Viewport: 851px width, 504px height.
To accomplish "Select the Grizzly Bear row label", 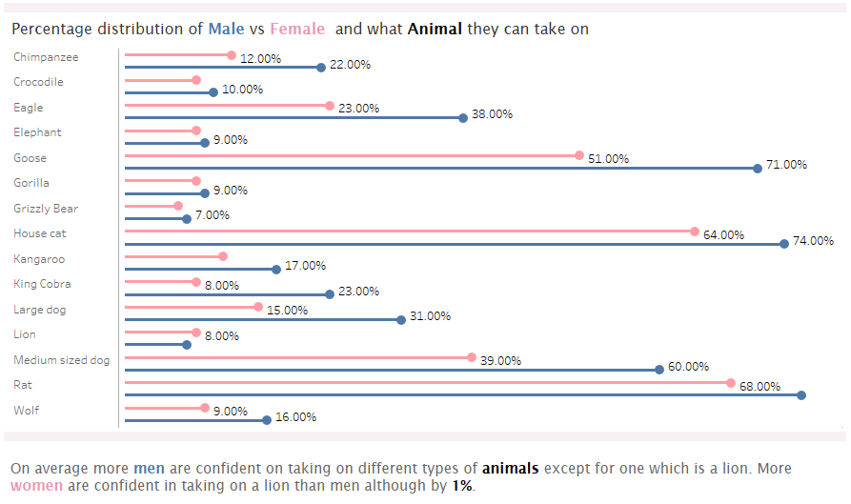I will [46, 209].
